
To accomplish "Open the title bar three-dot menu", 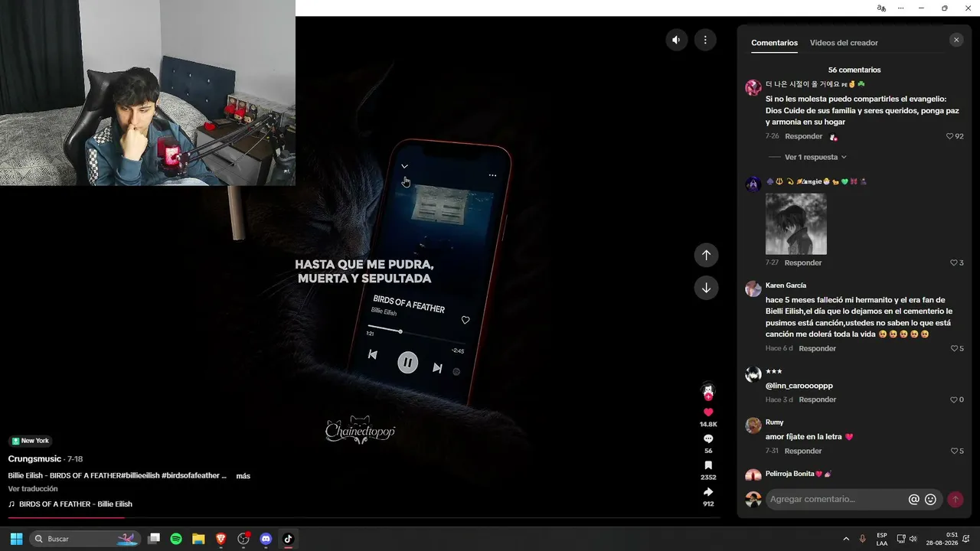I will [x=900, y=8].
